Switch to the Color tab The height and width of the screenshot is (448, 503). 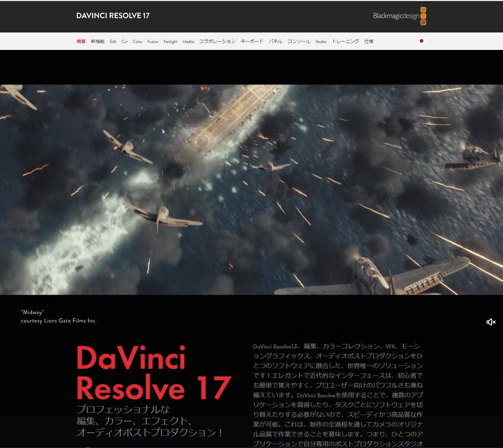(x=137, y=41)
